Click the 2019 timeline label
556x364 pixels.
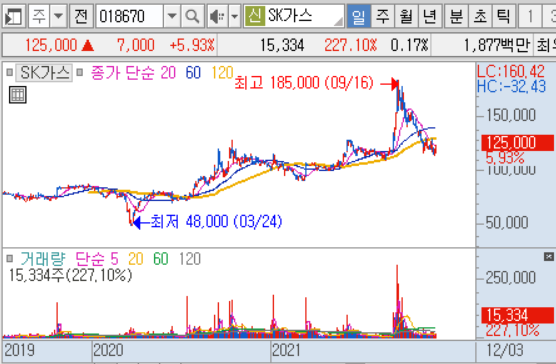pyautogui.click(x=20, y=350)
